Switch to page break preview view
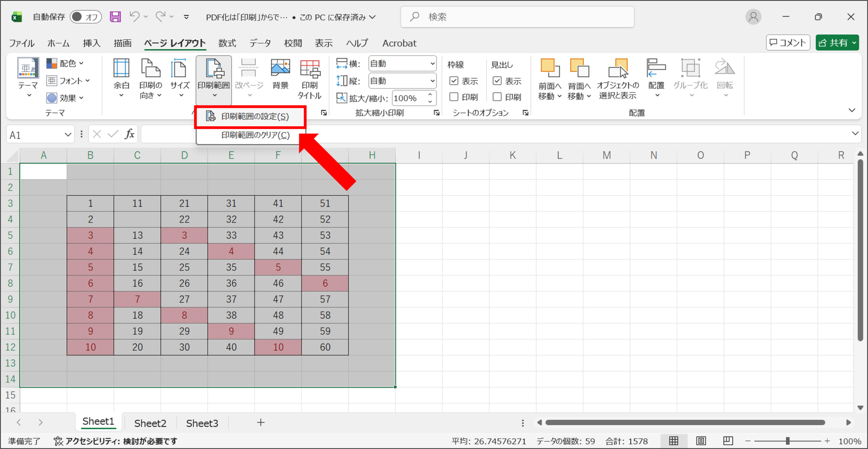Screen dimensions: 868x449 coord(728,441)
